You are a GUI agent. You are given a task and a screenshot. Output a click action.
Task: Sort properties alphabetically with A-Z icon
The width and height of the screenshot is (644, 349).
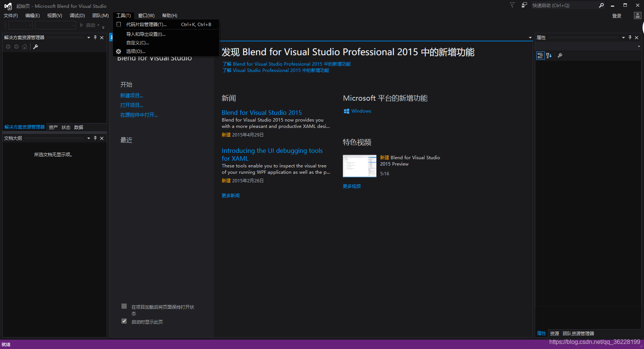click(x=549, y=56)
